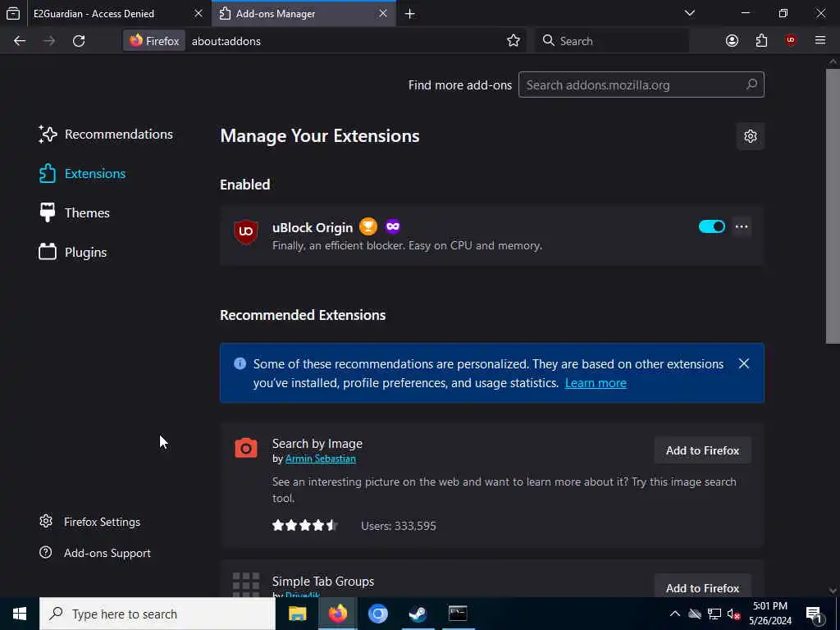Open the uBlock Origin toolbar icon
Viewport: 840px width, 630px height.
[791, 41]
